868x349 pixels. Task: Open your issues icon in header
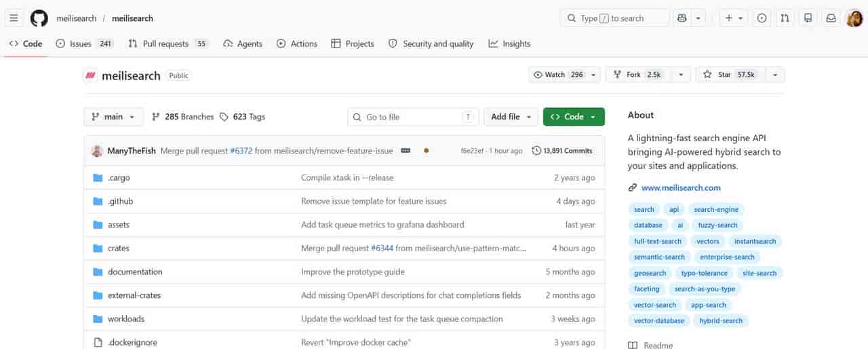[x=762, y=18]
